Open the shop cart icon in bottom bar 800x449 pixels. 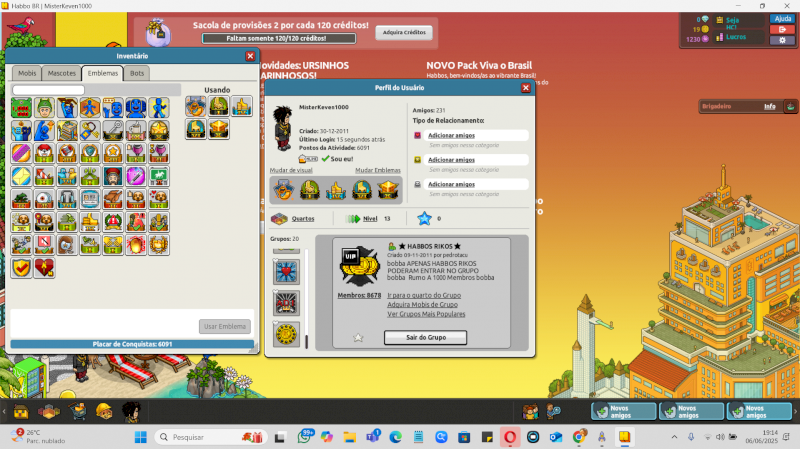pos(77,411)
